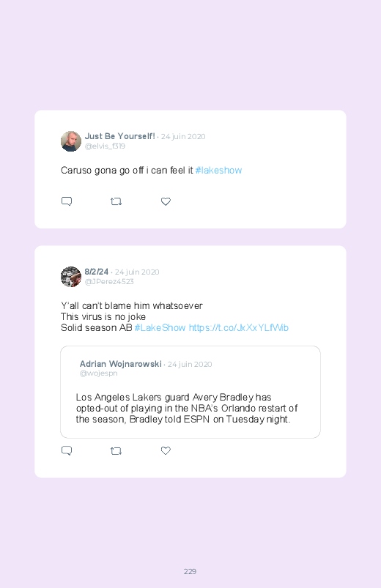
Task: Open the Just Be Yourself! profile picture
Action: click(x=71, y=141)
